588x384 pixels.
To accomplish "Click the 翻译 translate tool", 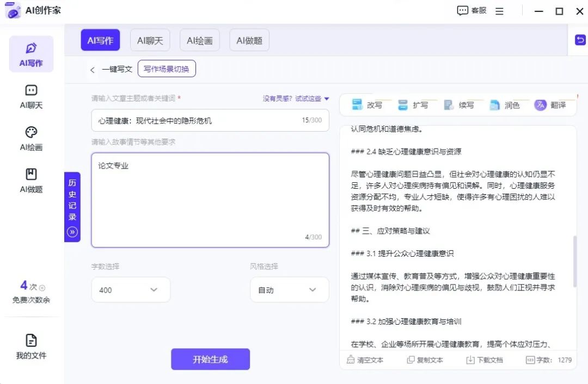I will tap(550, 105).
